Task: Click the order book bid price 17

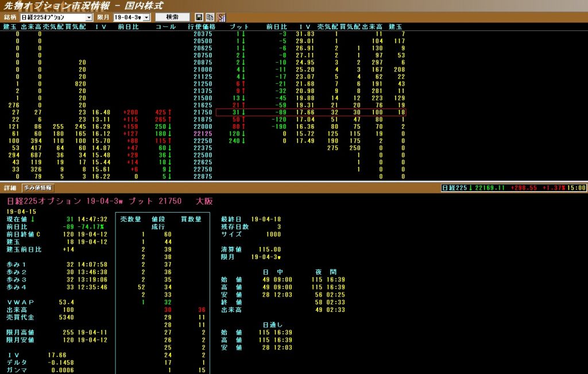Action: [168, 363]
